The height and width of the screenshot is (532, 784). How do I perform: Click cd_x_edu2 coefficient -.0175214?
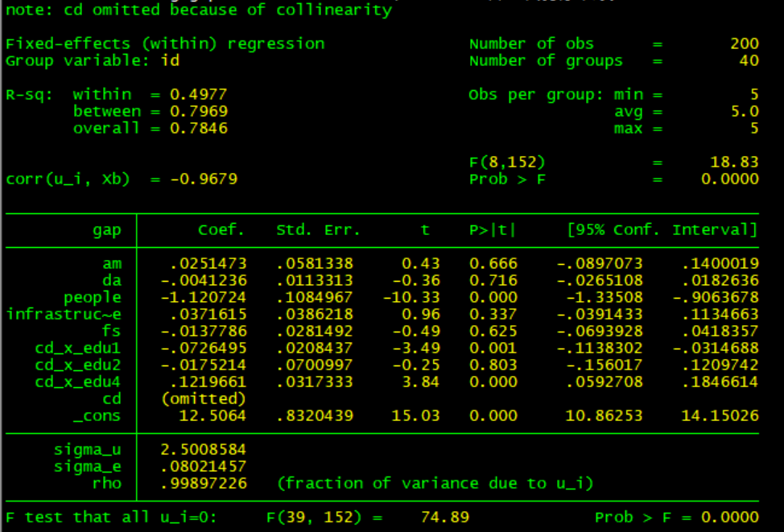(x=204, y=365)
